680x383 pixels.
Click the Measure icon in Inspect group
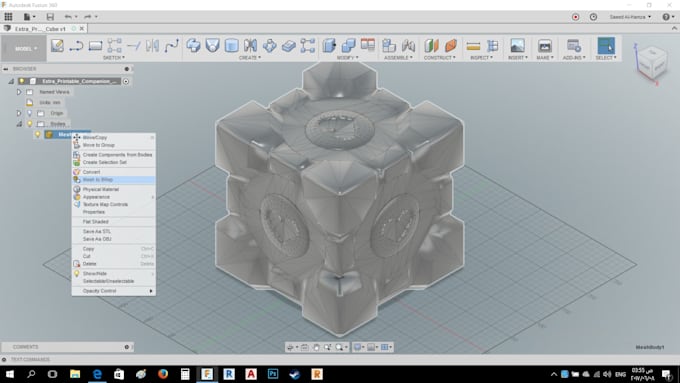(x=473, y=46)
